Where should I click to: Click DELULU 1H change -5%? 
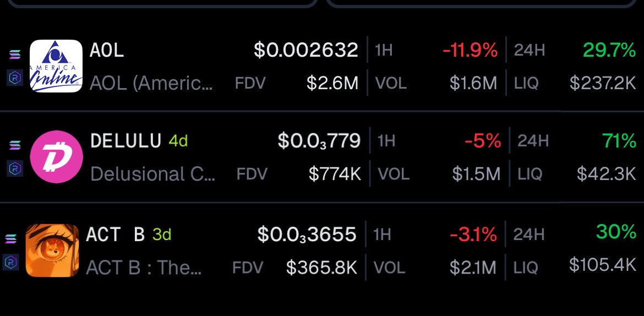point(483,141)
